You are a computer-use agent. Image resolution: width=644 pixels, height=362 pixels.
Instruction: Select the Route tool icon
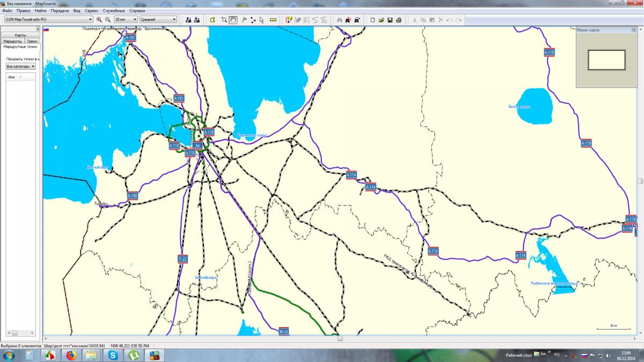tap(253, 20)
